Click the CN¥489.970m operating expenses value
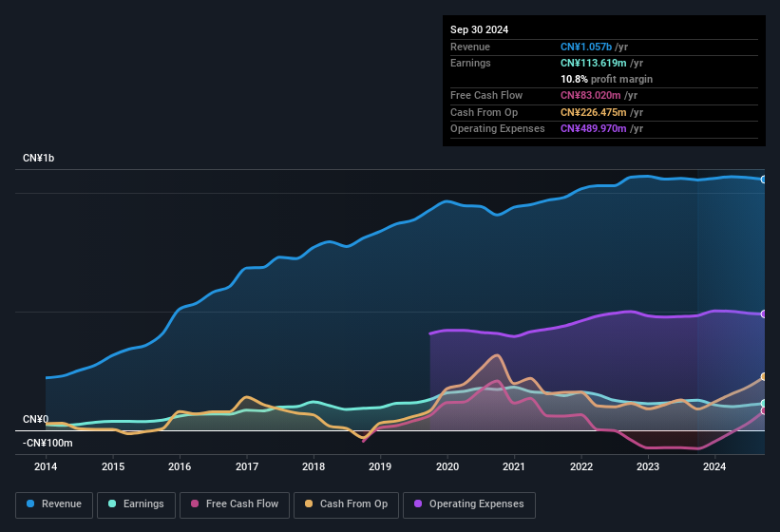Image resolution: width=780 pixels, height=532 pixels. point(594,128)
